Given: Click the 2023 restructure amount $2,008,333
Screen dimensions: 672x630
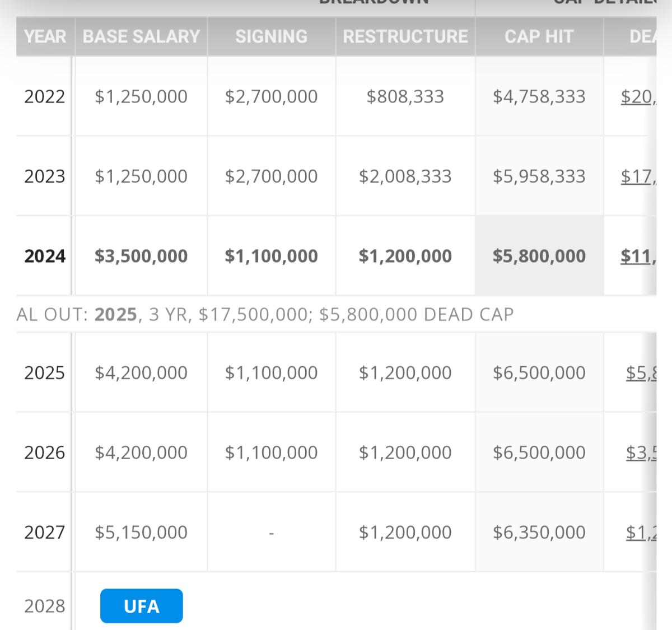Looking at the screenshot, I should [x=405, y=177].
